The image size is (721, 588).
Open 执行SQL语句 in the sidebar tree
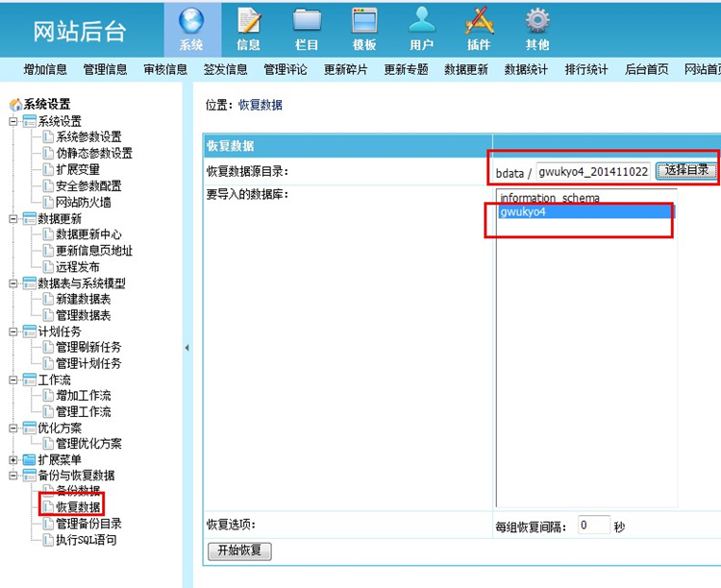tap(86, 540)
